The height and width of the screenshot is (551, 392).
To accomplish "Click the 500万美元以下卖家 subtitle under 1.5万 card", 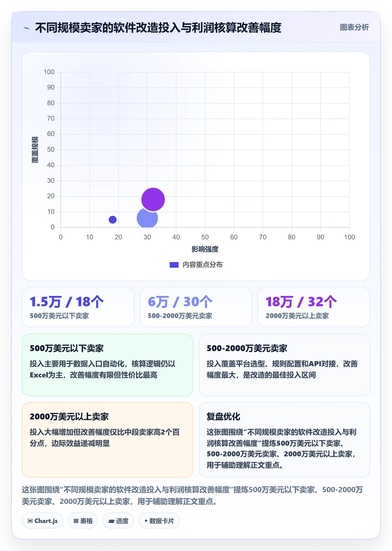I will (59, 316).
